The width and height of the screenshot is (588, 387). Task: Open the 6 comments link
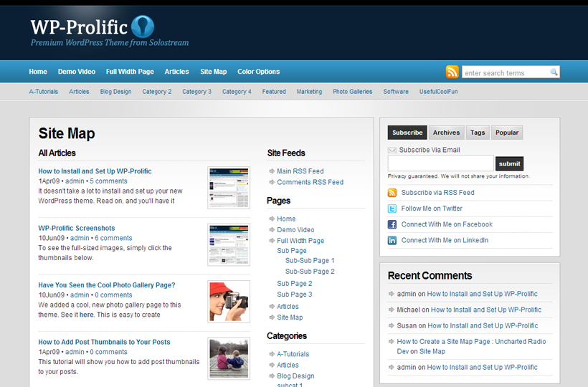pos(113,238)
